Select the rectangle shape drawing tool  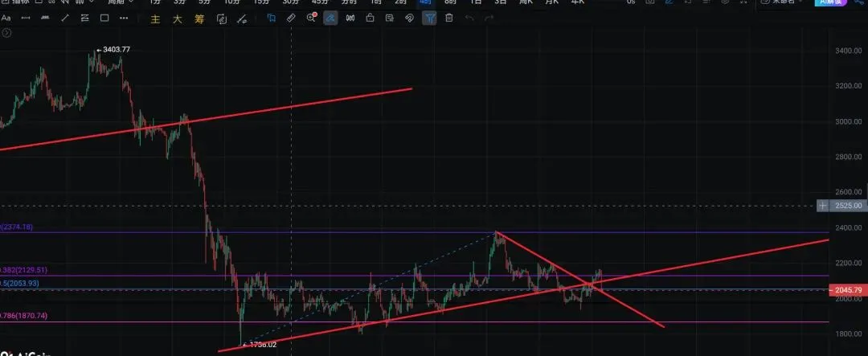click(104, 18)
